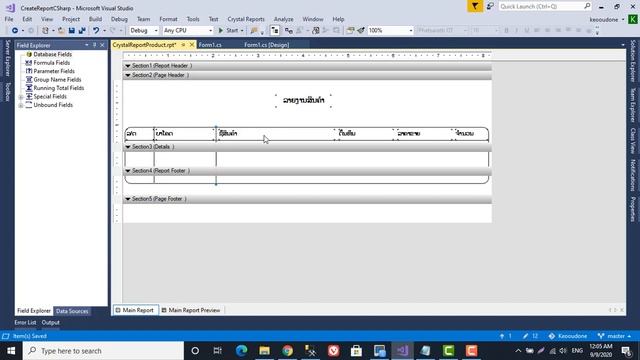Open the Field Explorer window options arrow
This screenshot has height=360, width=640.
click(87, 45)
